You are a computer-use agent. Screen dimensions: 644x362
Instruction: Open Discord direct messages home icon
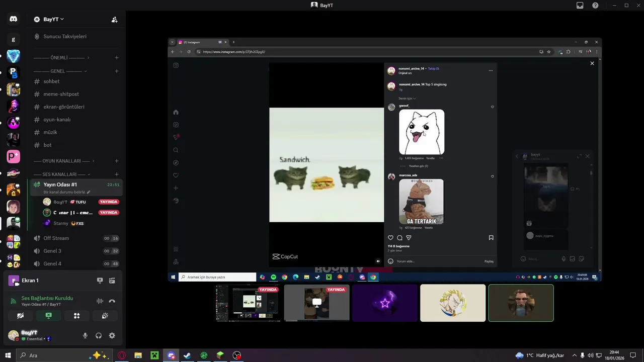click(x=13, y=19)
